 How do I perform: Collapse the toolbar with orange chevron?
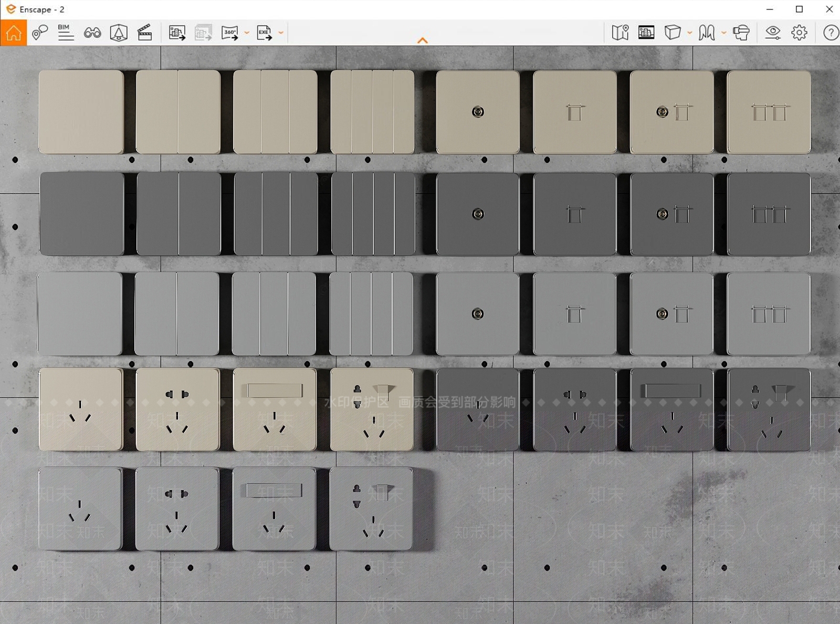[423, 40]
